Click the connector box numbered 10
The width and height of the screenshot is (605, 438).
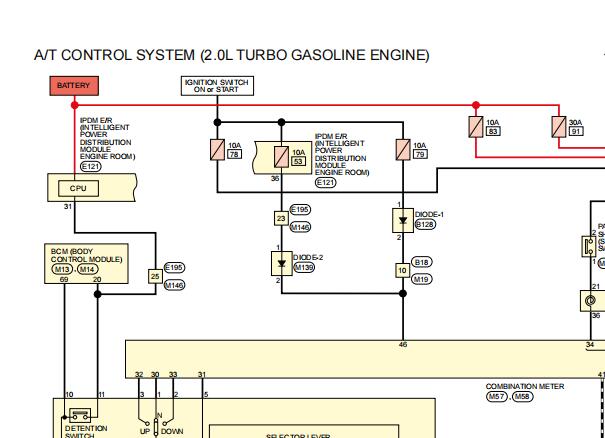click(402, 271)
